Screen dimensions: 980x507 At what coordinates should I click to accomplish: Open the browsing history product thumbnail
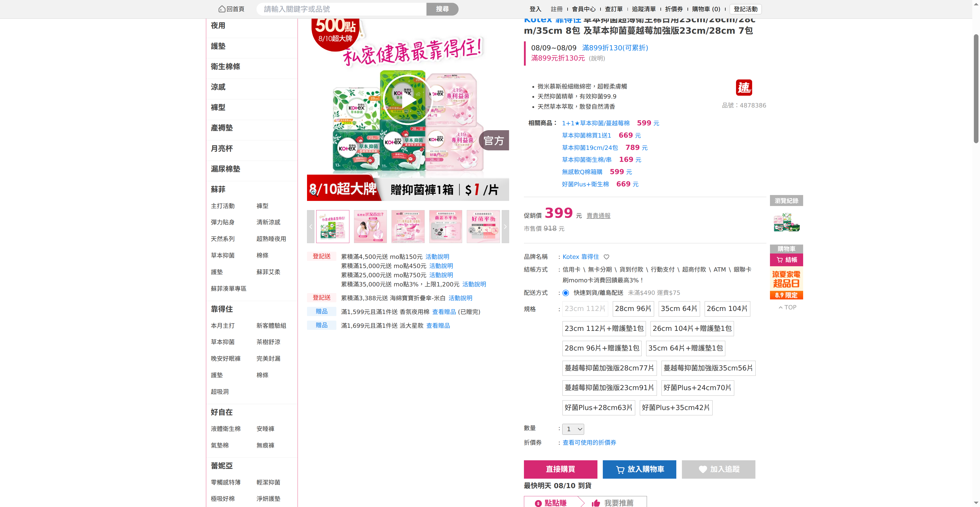tap(786, 222)
